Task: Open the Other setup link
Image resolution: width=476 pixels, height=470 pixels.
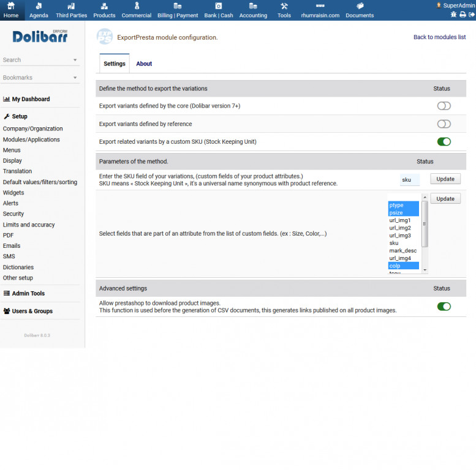Action: tap(18, 278)
